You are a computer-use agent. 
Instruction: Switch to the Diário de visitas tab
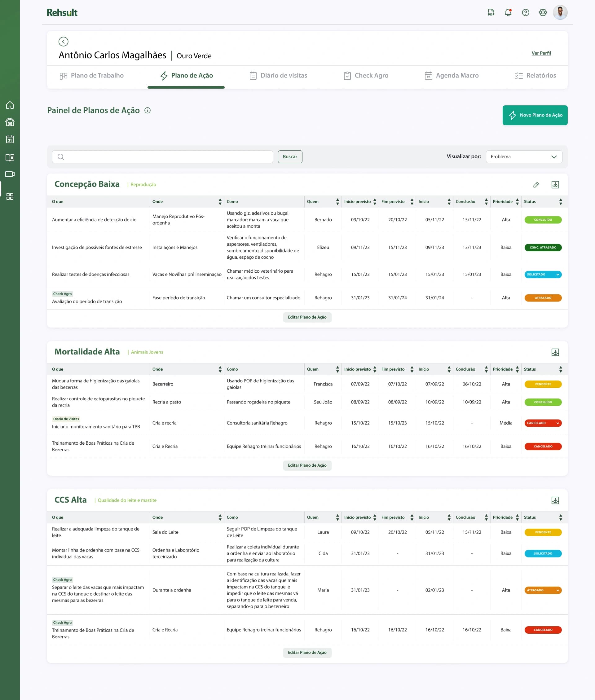coord(278,76)
